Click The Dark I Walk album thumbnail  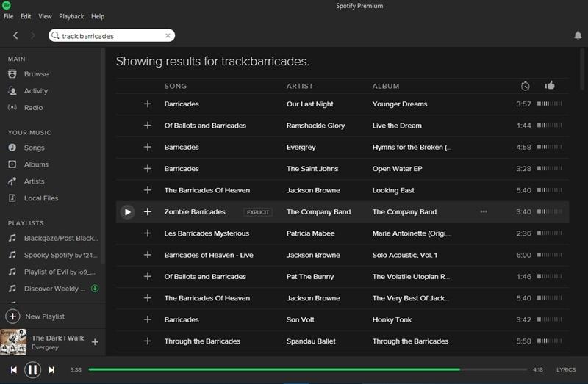13,342
